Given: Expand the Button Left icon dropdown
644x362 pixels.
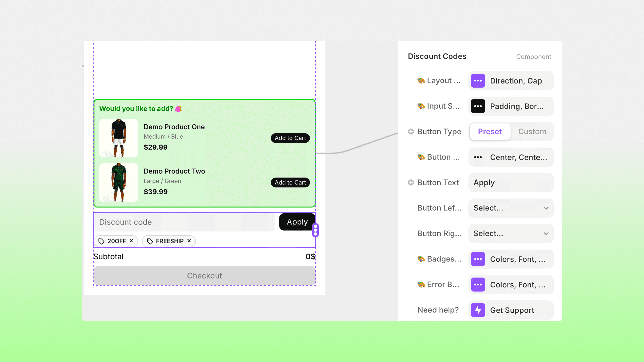Looking at the screenshot, I should (x=511, y=208).
